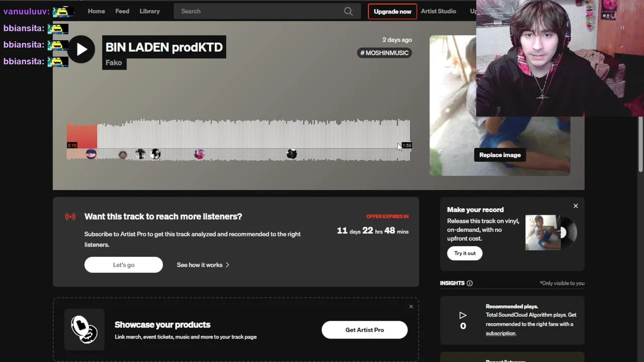The height and width of the screenshot is (362, 644).
Task: Click the Insights info icon
Action: point(469,283)
